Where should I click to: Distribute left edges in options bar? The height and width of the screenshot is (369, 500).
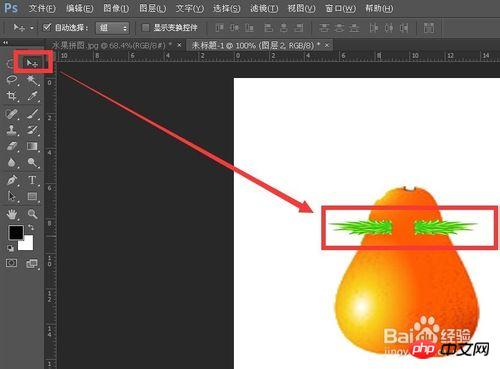click(374, 28)
